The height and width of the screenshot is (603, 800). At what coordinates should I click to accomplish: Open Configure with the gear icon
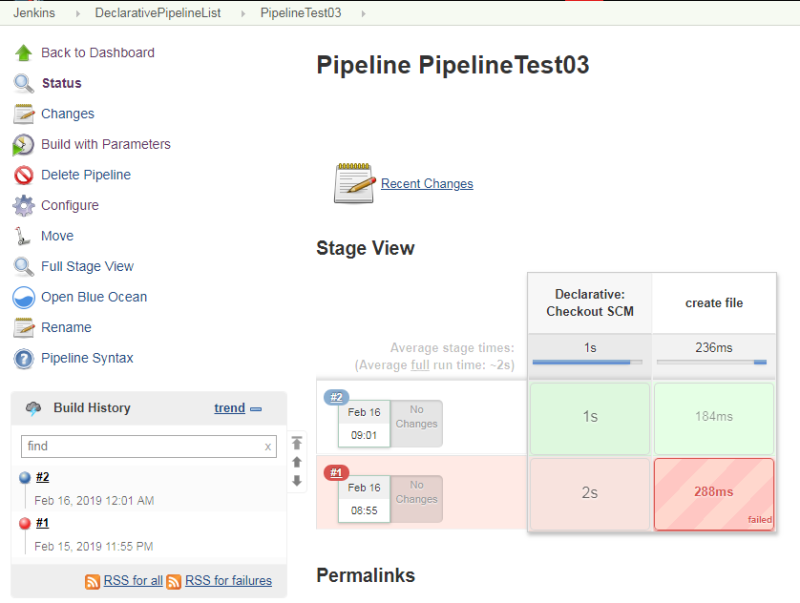(22, 205)
